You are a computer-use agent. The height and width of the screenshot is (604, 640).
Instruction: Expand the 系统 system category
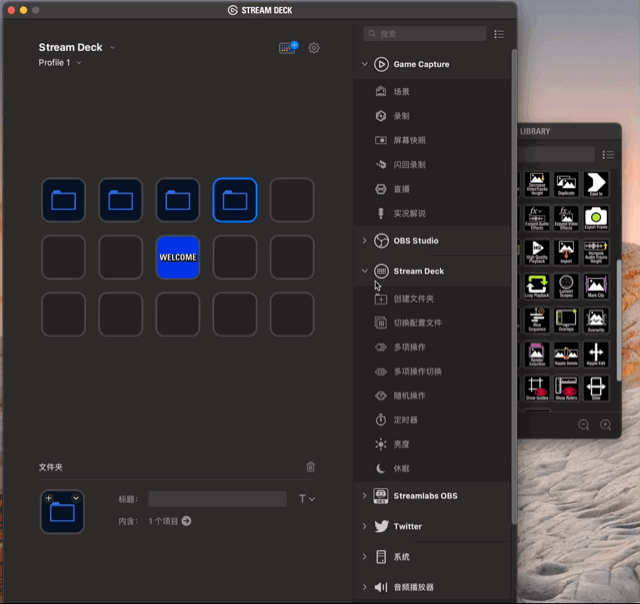[364, 557]
